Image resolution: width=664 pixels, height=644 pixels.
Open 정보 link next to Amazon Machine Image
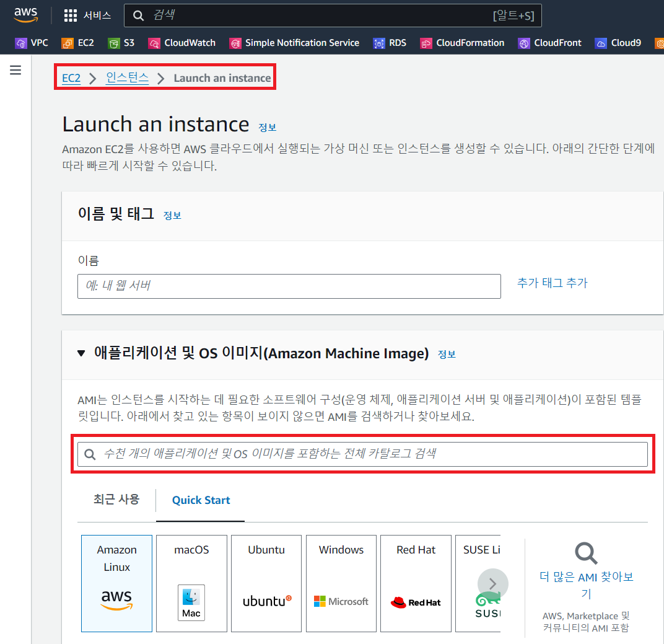pyautogui.click(x=447, y=355)
